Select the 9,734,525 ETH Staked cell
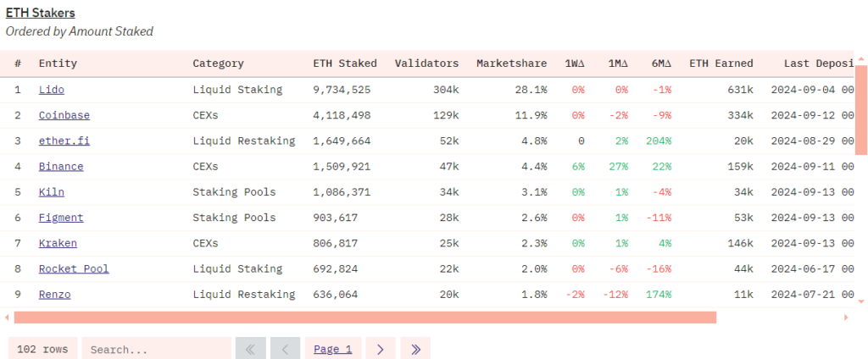The height and width of the screenshot is (359, 868). point(342,90)
